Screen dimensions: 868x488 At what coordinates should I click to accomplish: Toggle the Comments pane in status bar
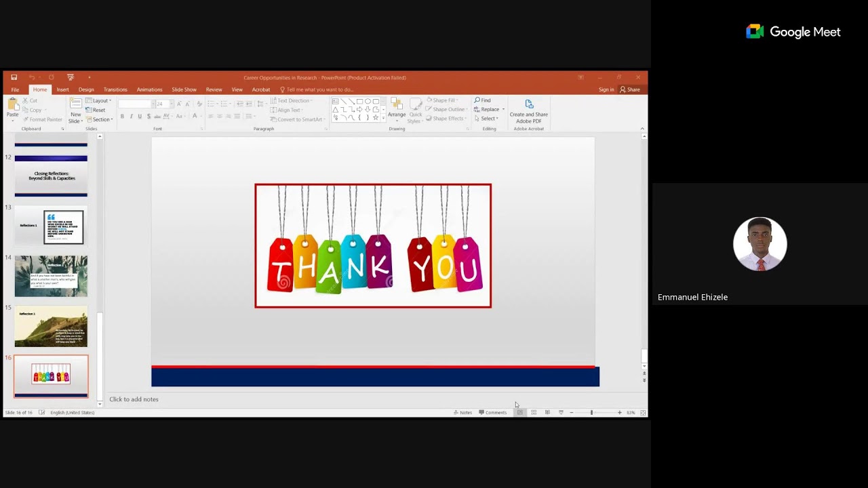pyautogui.click(x=492, y=412)
